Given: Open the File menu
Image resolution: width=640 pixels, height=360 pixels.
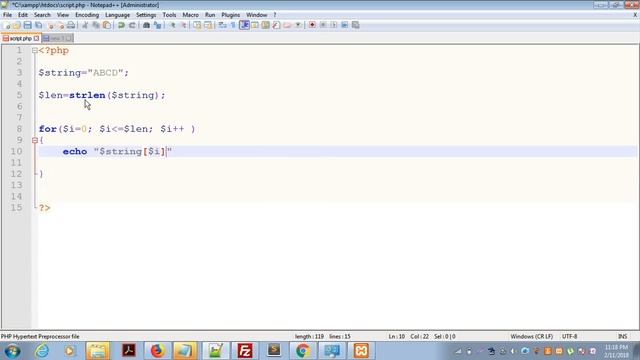Looking at the screenshot, I should click(x=7, y=15).
